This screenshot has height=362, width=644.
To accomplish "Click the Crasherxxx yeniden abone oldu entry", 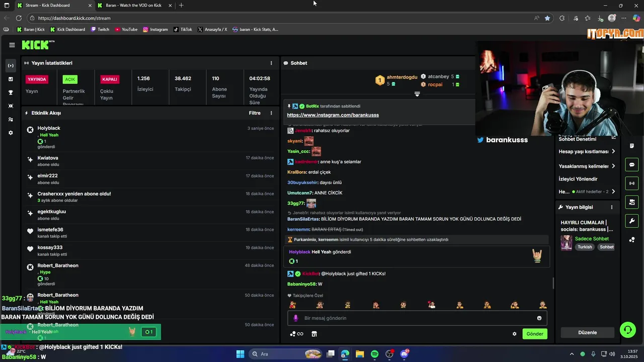I will tap(150, 197).
